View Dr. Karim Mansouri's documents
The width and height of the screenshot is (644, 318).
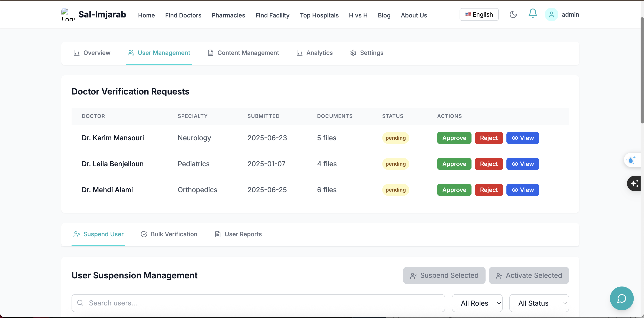[x=522, y=138]
